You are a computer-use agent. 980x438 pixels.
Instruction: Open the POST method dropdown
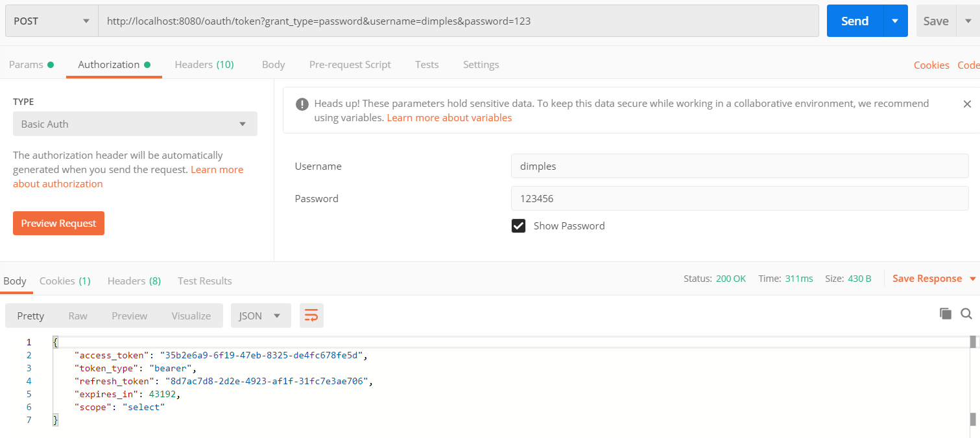click(52, 21)
